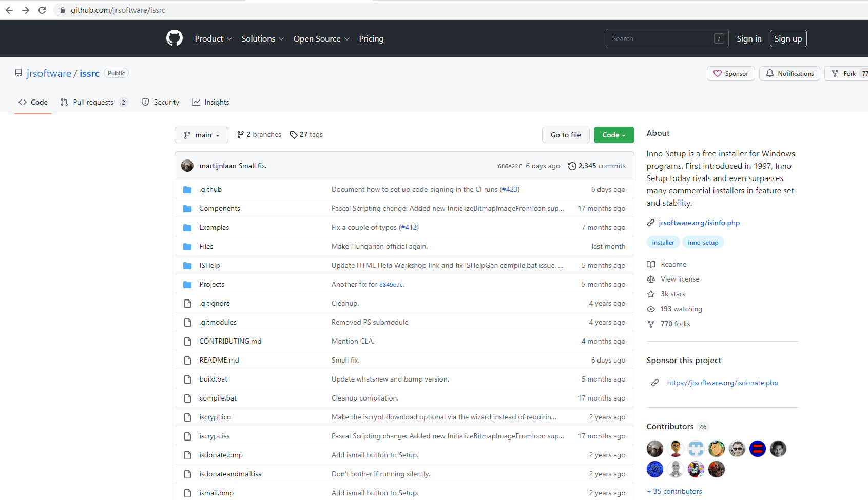Open the green Code dropdown button
This screenshot has width=868, height=500.
coord(614,135)
